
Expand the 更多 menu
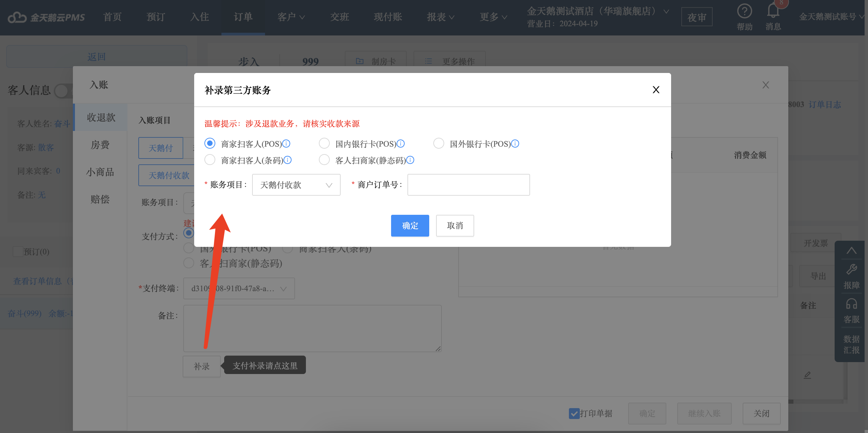493,17
